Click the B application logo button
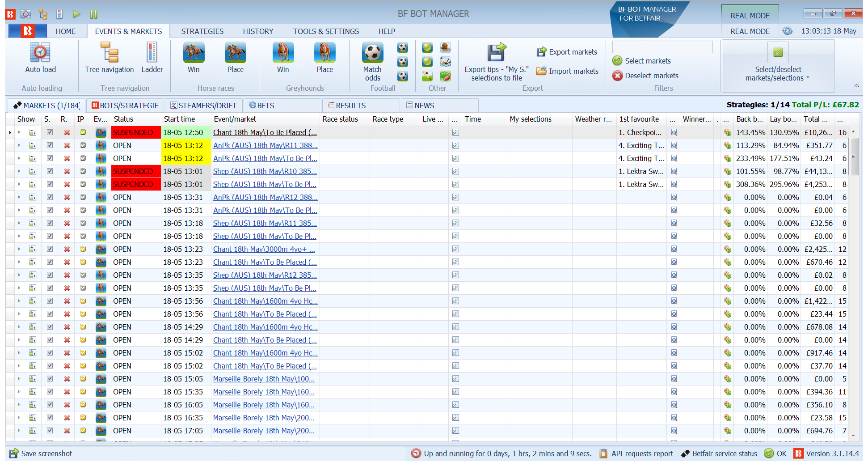Viewport: 868px width, 466px height. [x=27, y=31]
